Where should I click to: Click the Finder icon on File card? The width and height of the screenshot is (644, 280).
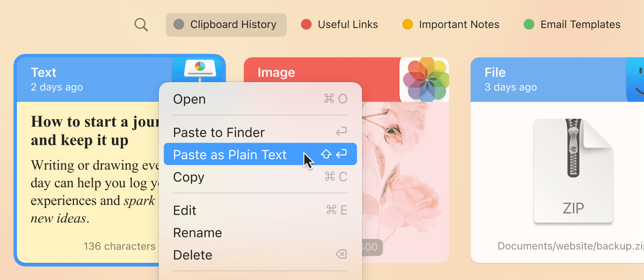click(636, 81)
